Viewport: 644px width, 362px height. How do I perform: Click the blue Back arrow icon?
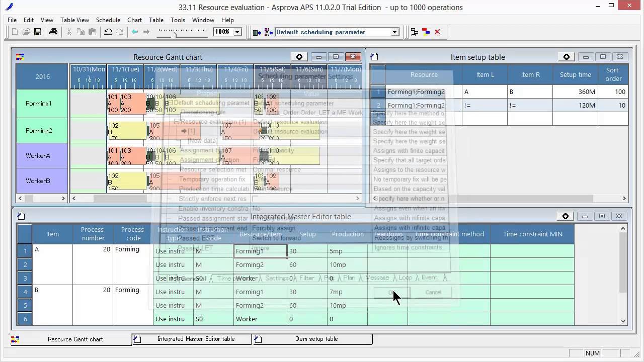click(135, 32)
